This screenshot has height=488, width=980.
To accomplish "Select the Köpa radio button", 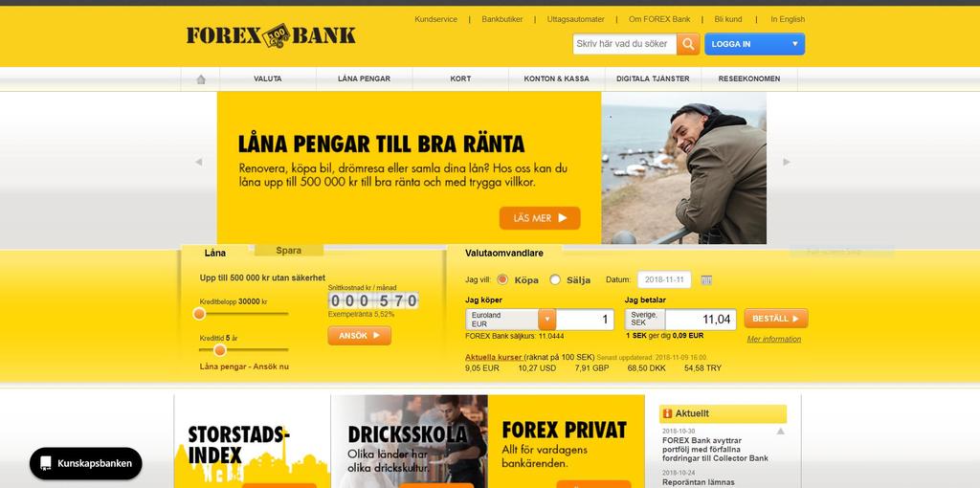I will (501, 280).
